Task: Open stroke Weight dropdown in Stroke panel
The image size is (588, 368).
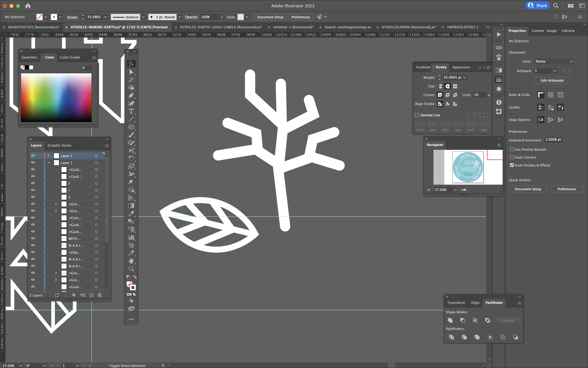Action: 464,77
